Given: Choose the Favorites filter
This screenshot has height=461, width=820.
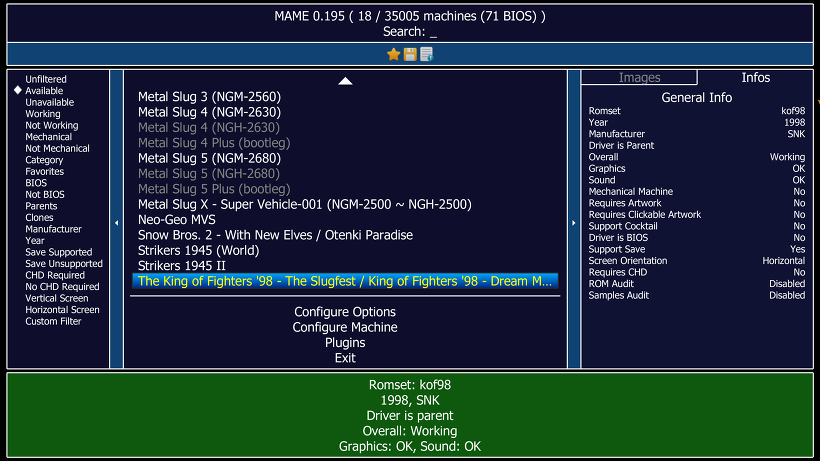Looking at the screenshot, I should point(44,171).
